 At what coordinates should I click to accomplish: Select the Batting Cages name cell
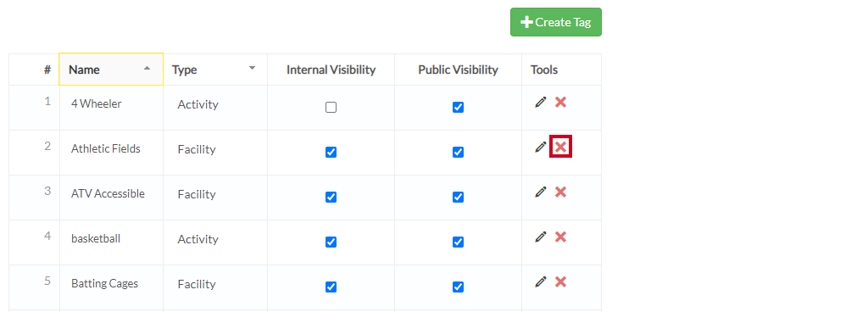pyautogui.click(x=111, y=287)
